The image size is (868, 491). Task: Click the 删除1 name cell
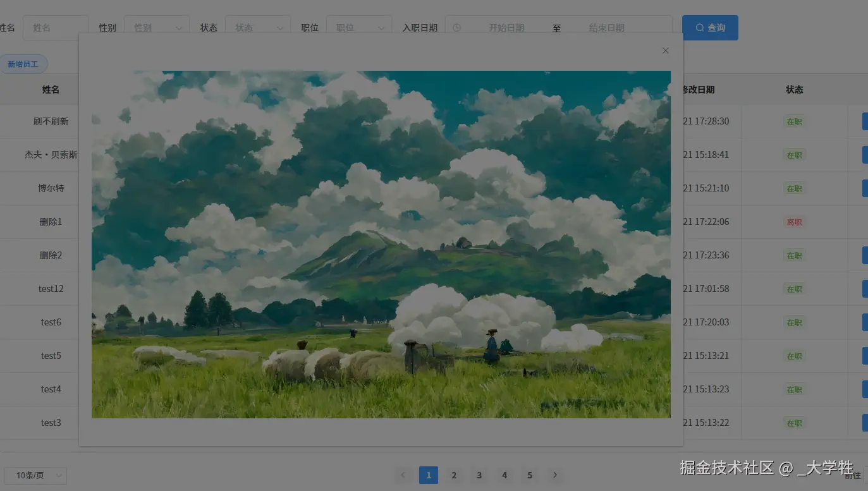[x=51, y=222]
